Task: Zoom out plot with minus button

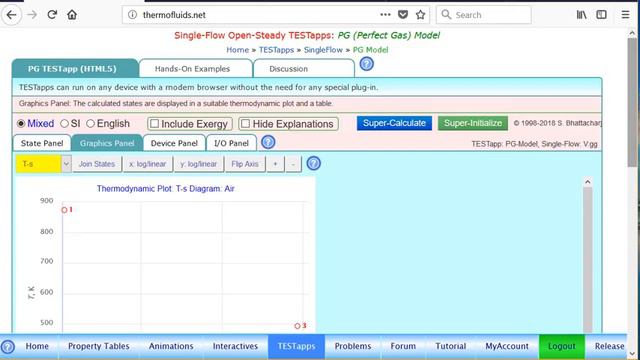Action: [x=293, y=164]
